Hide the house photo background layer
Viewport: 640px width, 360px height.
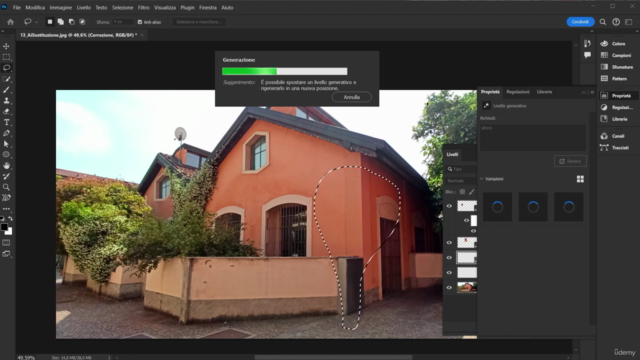click(x=449, y=288)
